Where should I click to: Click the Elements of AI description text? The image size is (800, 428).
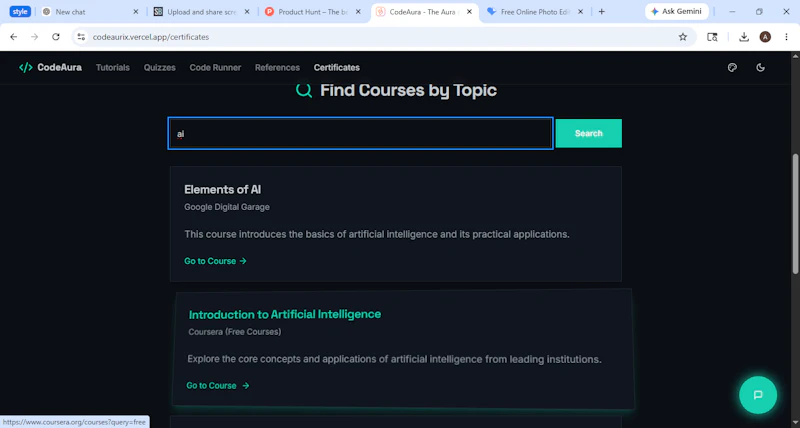pos(377,235)
